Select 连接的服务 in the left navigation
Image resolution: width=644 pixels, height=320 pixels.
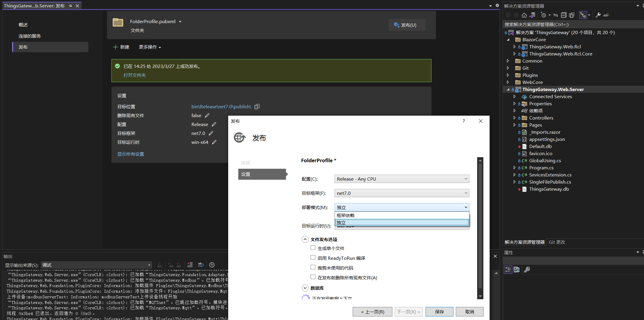[30, 36]
